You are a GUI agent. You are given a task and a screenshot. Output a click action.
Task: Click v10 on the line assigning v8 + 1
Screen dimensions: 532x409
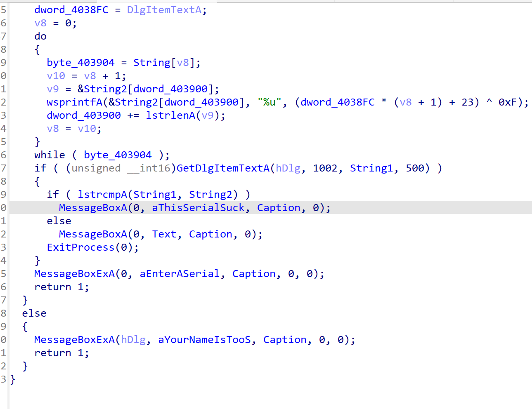click(56, 76)
